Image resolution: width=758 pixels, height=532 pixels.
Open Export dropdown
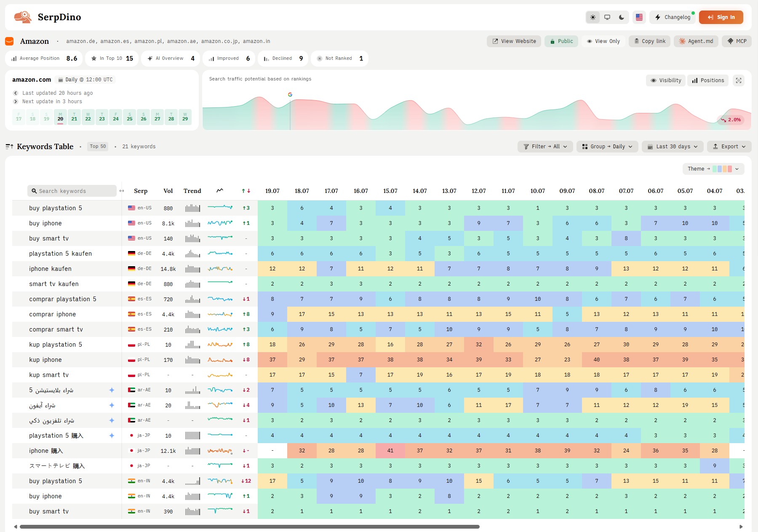point(729,147)
